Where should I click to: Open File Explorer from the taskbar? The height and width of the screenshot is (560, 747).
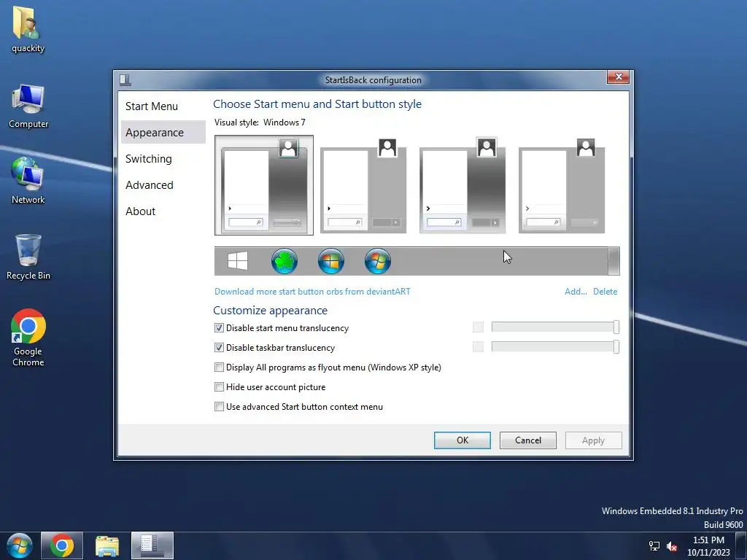pos(107,545)
